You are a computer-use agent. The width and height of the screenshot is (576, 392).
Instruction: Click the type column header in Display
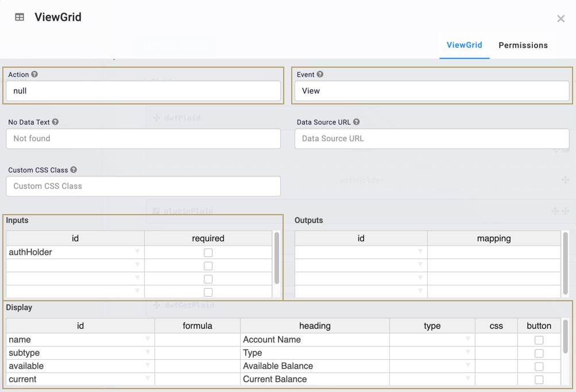pos(432,325)
